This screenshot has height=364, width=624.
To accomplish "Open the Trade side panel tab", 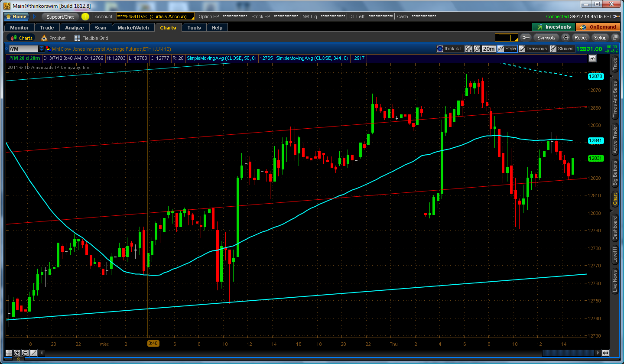I will pyautogui.click(x=614, y=64).
